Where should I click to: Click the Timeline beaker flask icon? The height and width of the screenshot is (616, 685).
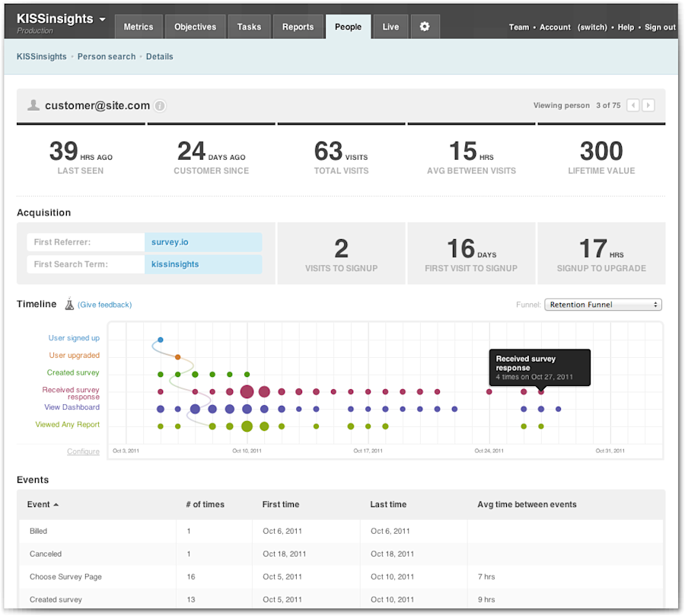(69, 304)
